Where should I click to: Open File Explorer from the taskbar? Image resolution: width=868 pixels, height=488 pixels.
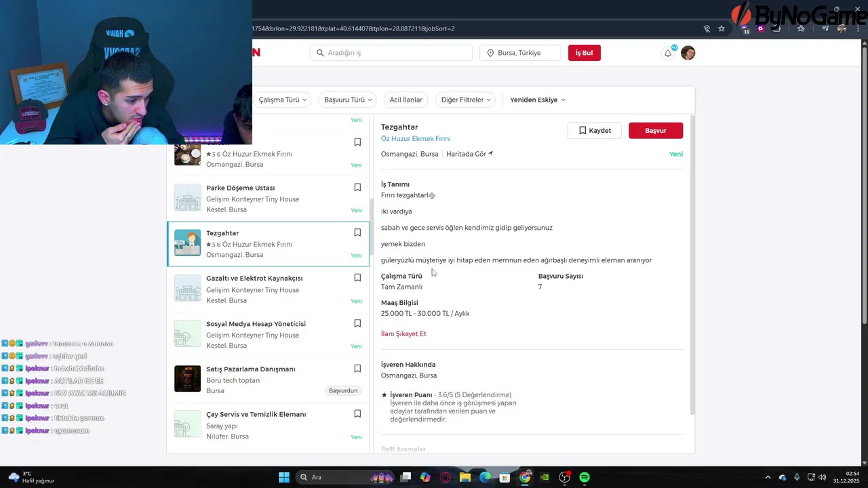465,477
